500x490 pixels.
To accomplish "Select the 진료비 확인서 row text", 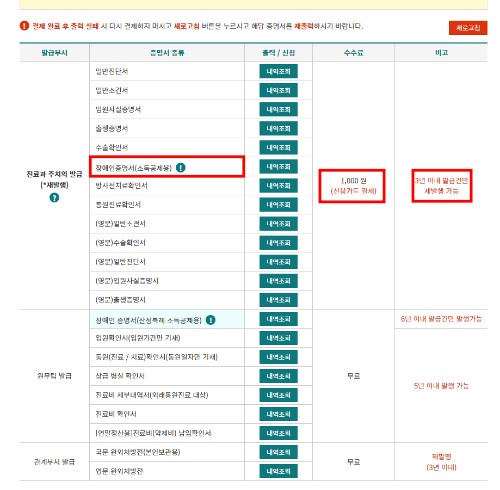I will [116, 414].
